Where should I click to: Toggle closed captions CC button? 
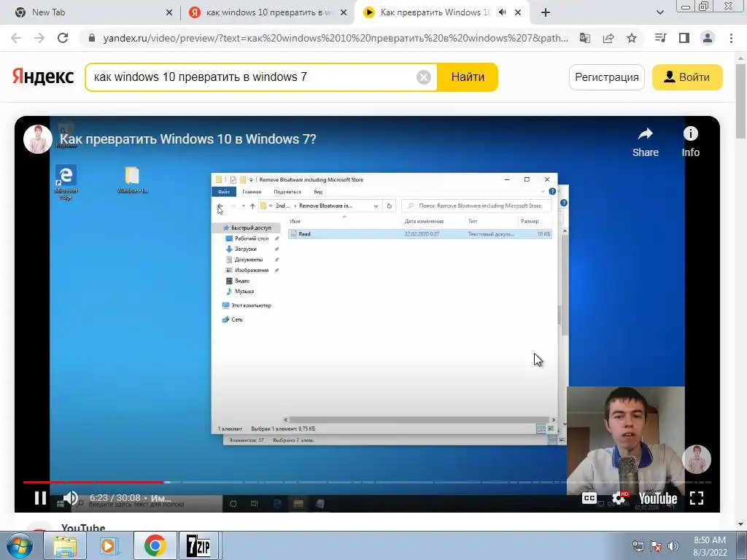(589, 498)
